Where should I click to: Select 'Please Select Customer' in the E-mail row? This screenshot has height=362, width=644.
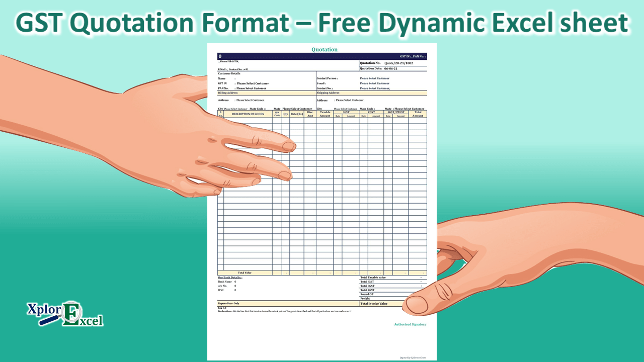(x=374, y=83)
